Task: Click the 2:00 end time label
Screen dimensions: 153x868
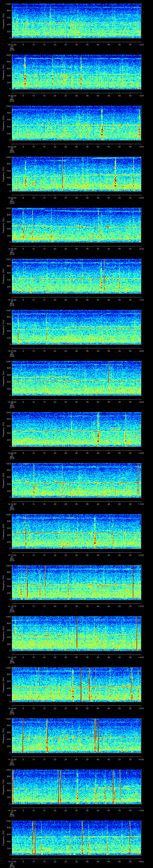Action: pyautogui.click(x=141, y=44)
